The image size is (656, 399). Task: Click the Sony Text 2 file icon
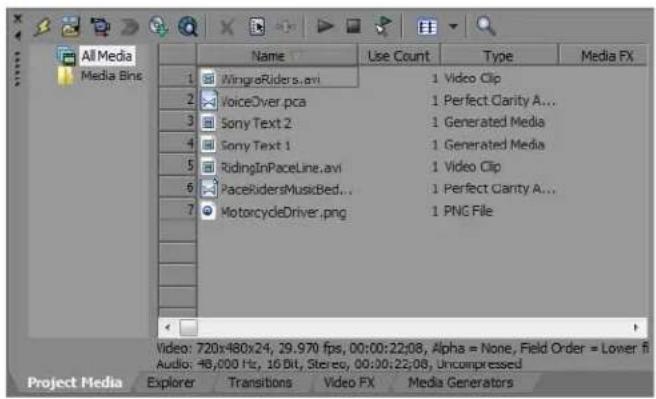click(208, 123)
